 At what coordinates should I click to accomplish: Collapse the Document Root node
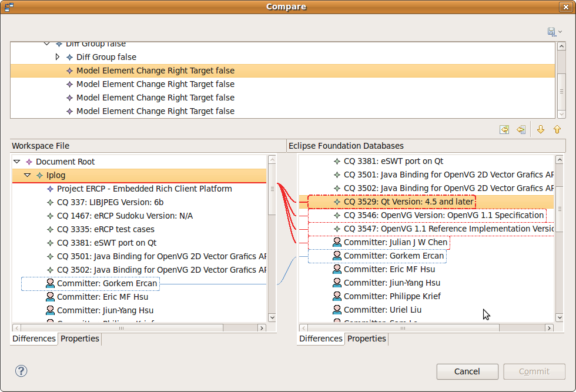click(17, 162)
